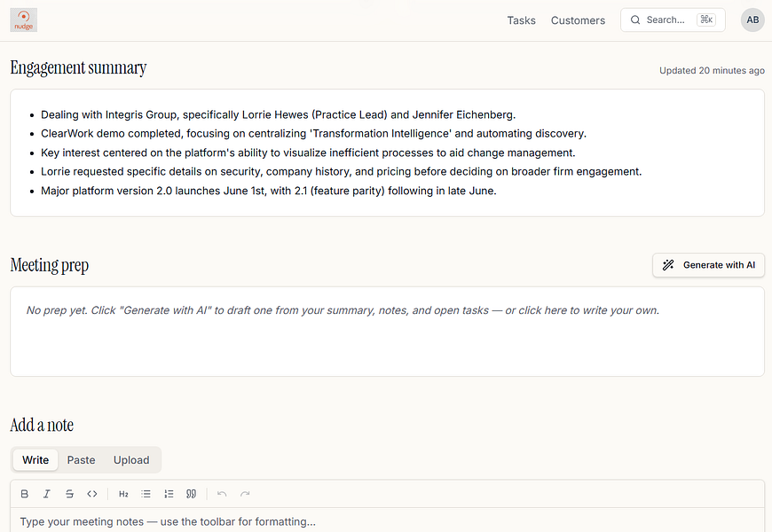Click Generate with AI button

708,265
